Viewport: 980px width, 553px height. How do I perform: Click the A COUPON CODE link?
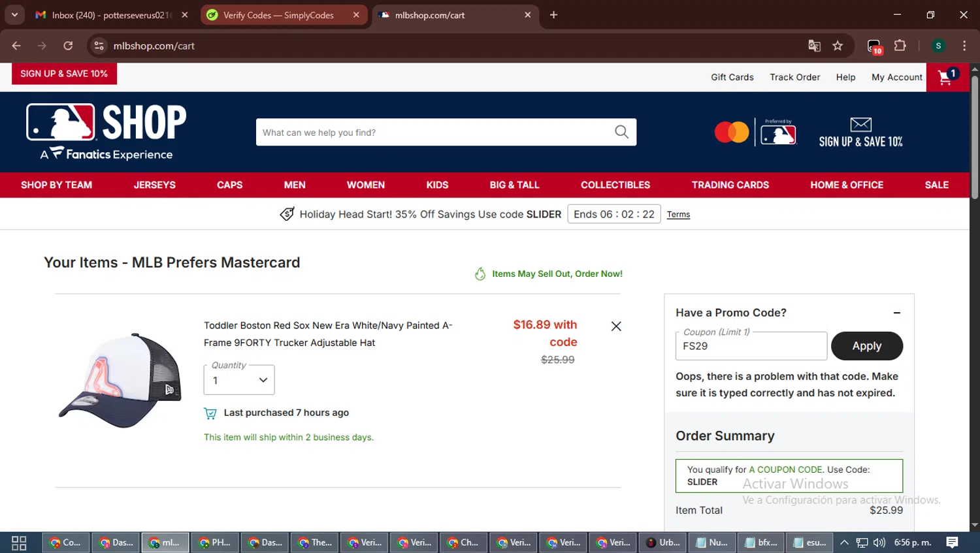click(785, 469)
